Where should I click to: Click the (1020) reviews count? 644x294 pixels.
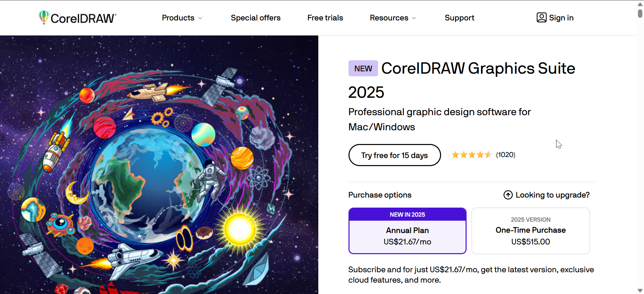pos(505,155)
